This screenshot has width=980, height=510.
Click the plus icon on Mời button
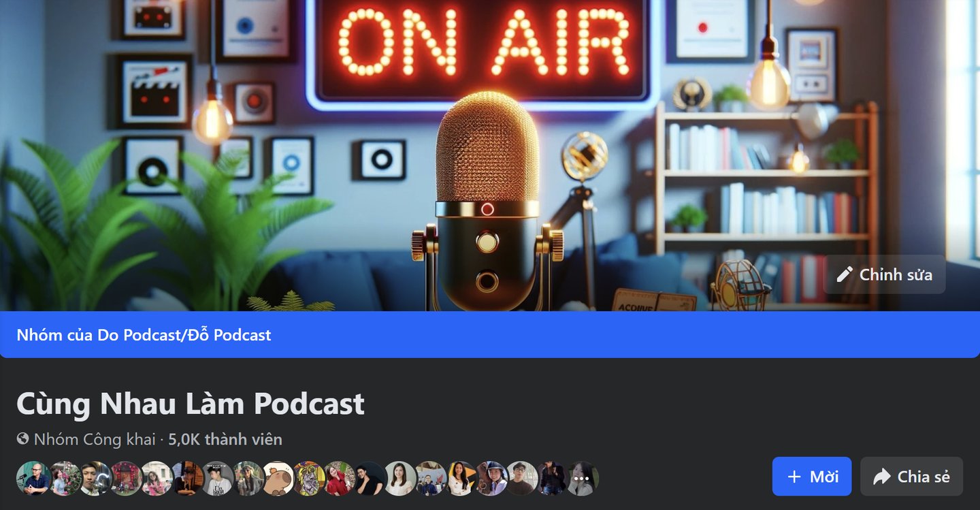point(794,477)
